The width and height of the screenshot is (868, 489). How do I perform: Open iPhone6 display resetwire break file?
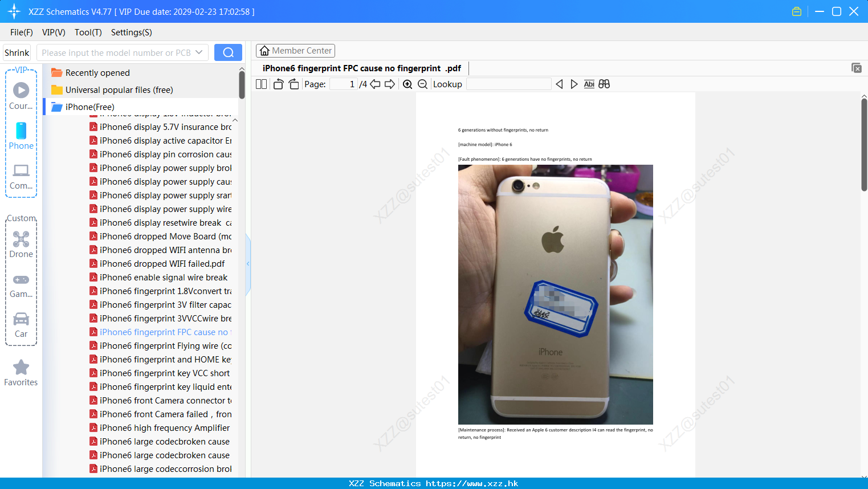point(160,223)
